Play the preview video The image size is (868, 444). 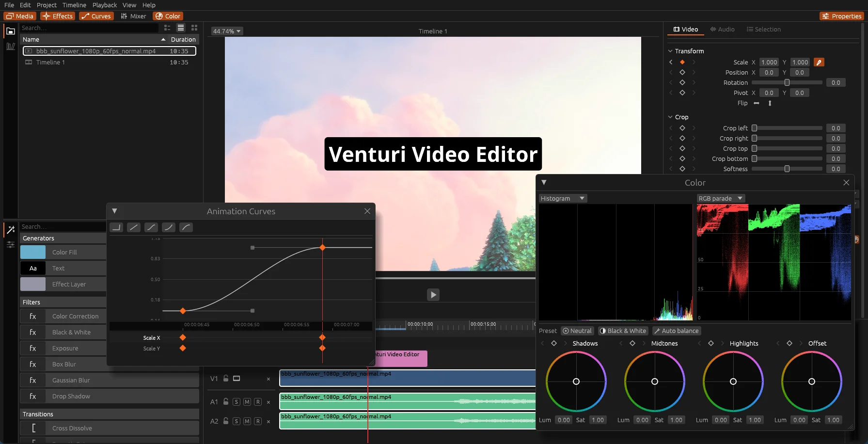click(x=433, y=295)
